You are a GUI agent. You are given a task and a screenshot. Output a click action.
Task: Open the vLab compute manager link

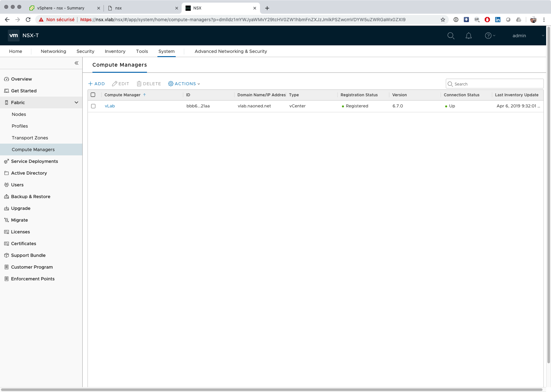pos(110,106)
